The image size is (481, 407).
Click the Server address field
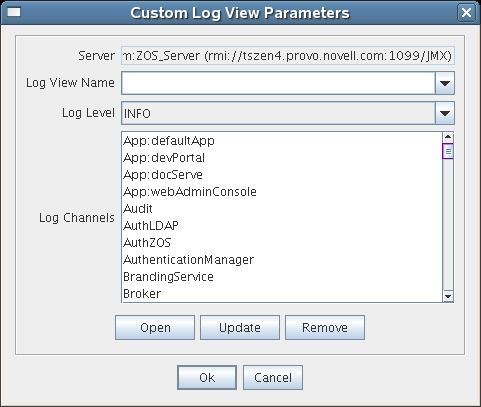point(288,56)
